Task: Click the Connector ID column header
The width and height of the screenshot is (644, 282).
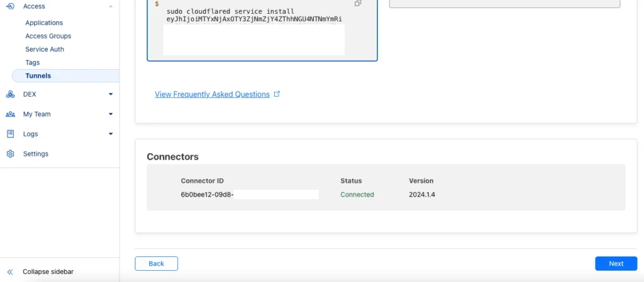Action: coord(202,181)
